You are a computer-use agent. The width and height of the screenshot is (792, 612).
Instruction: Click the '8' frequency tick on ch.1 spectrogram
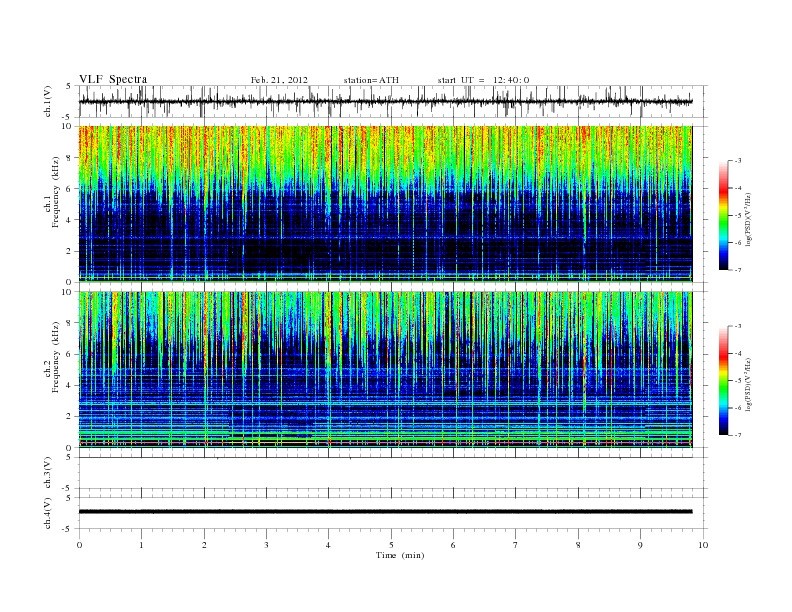(70, 158)
